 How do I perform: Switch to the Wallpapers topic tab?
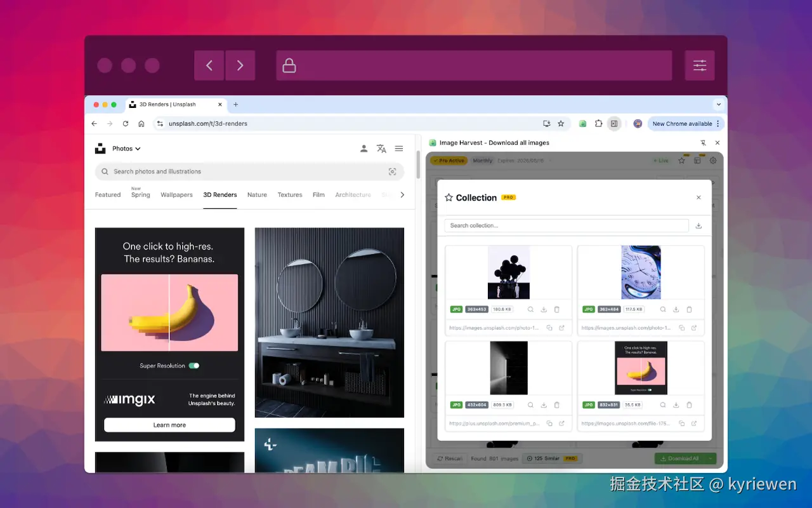click(x=176, y=195)
